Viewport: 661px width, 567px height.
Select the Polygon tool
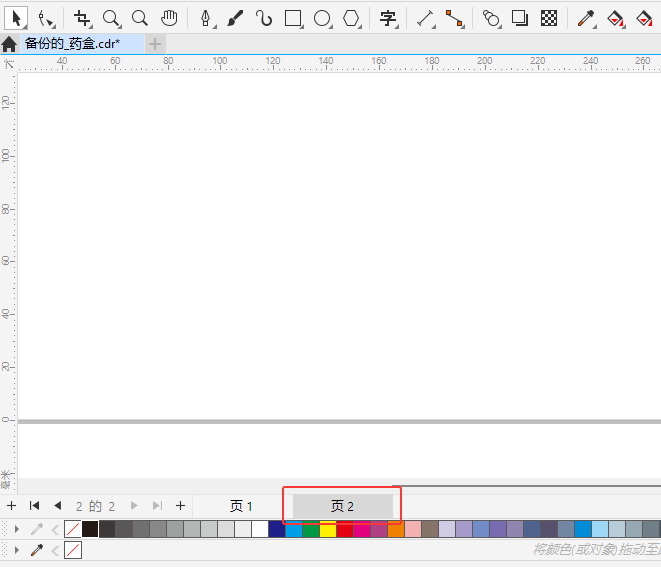pos(352,19)
